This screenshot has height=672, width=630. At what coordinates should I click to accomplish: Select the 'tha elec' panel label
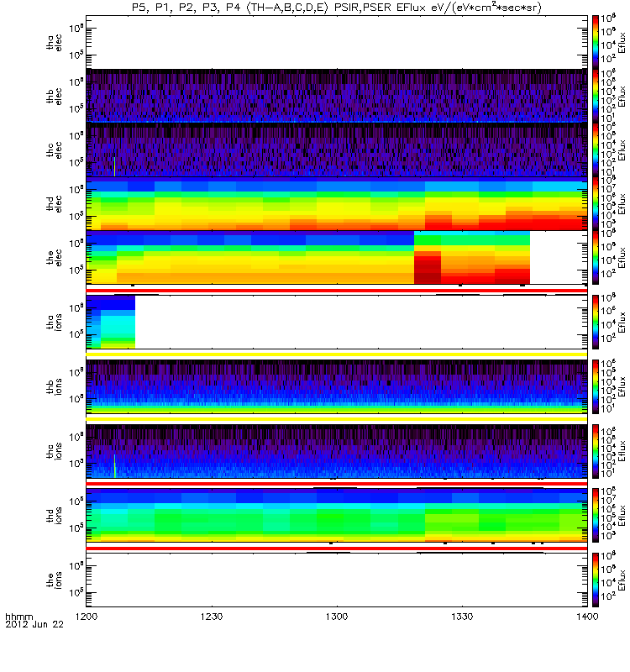tap(55, 43)
